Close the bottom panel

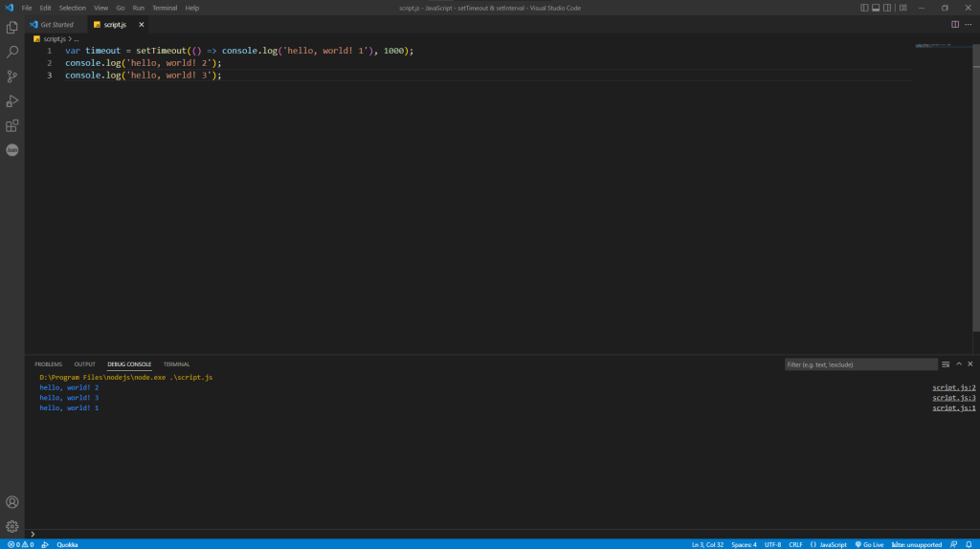(x=970, y=364)
